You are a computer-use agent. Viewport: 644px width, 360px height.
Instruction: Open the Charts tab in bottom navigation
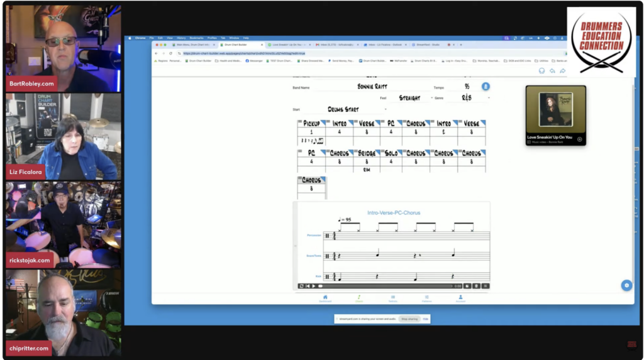pyautogui.click(x=359, y=298)
